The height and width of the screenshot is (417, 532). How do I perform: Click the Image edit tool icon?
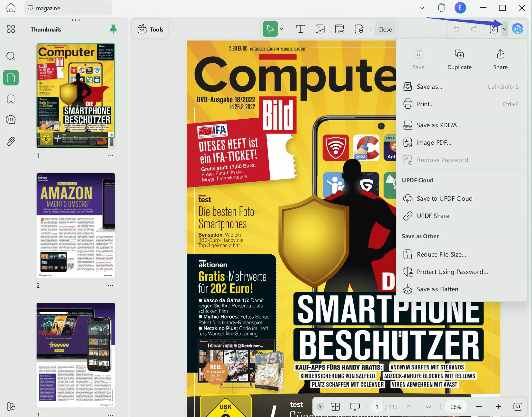point(320,29)
